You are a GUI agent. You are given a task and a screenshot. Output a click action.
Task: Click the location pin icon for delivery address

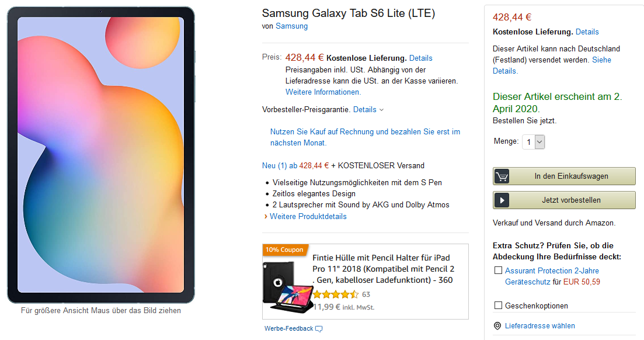tap(497, 326)
